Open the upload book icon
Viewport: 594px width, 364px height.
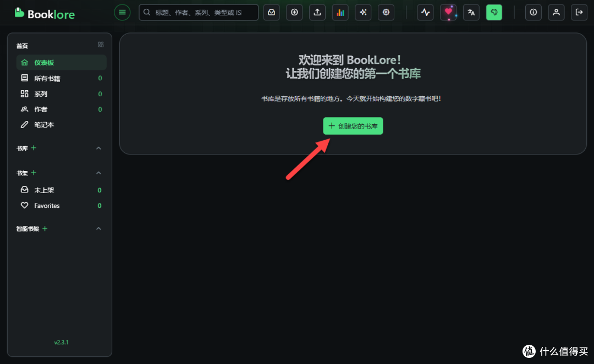pos(317,13)
